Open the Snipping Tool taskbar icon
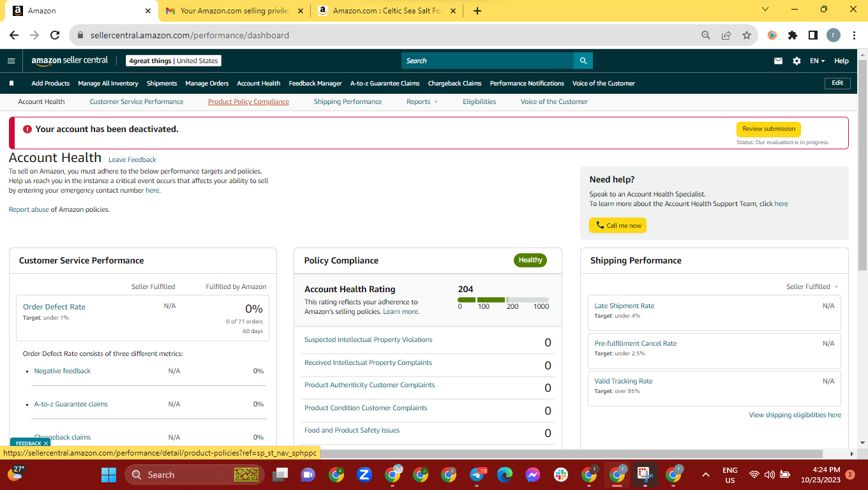 tap(645, 475)
